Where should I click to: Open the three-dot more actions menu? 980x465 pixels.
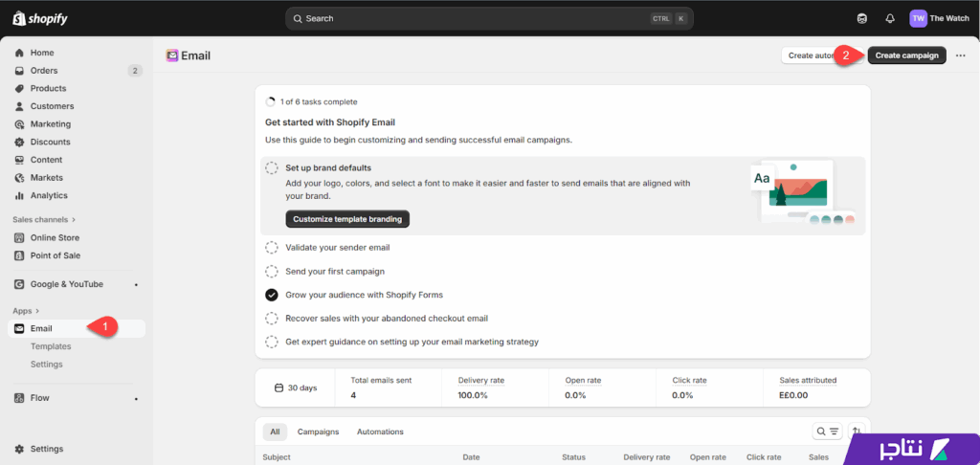tap(961, 55)
